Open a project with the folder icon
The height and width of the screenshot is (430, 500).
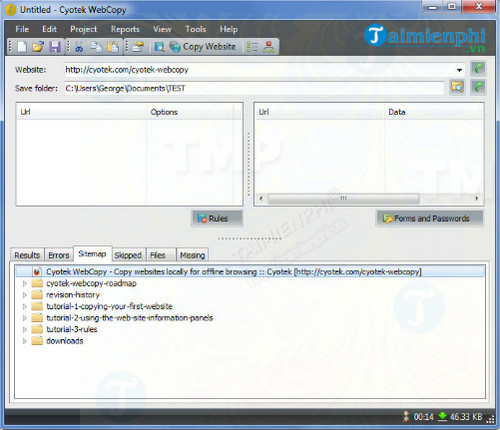(38, 47)
